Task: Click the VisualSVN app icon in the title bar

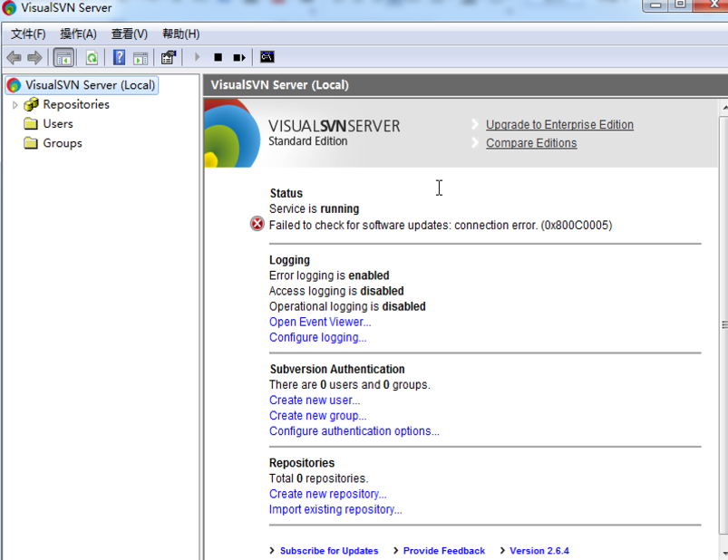Action: pos(9,8)
